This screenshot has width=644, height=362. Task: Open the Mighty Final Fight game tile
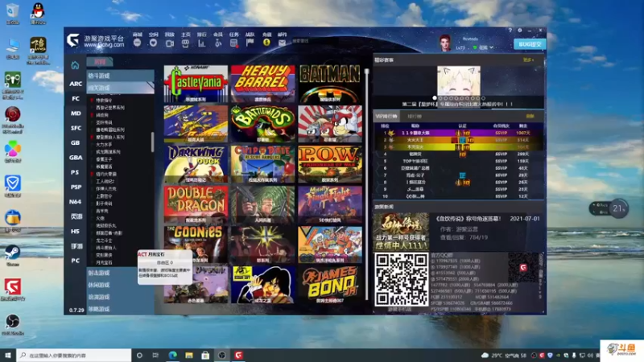(330, 204)
